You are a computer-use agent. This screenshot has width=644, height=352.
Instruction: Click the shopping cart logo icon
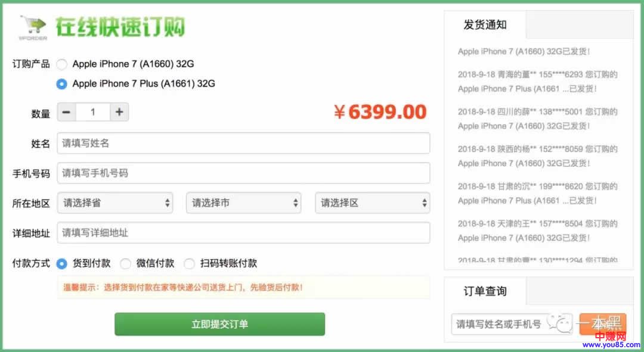[33, 27]
